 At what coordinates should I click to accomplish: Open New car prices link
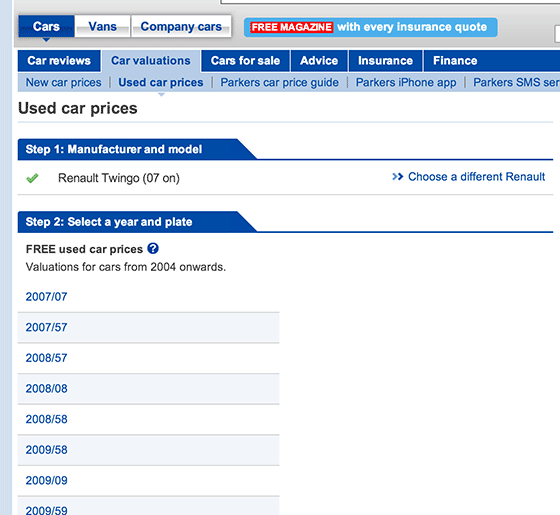point(64,82)
